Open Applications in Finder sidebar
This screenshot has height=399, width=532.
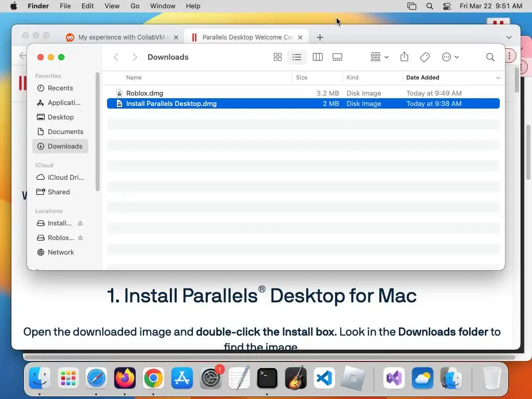60,103
